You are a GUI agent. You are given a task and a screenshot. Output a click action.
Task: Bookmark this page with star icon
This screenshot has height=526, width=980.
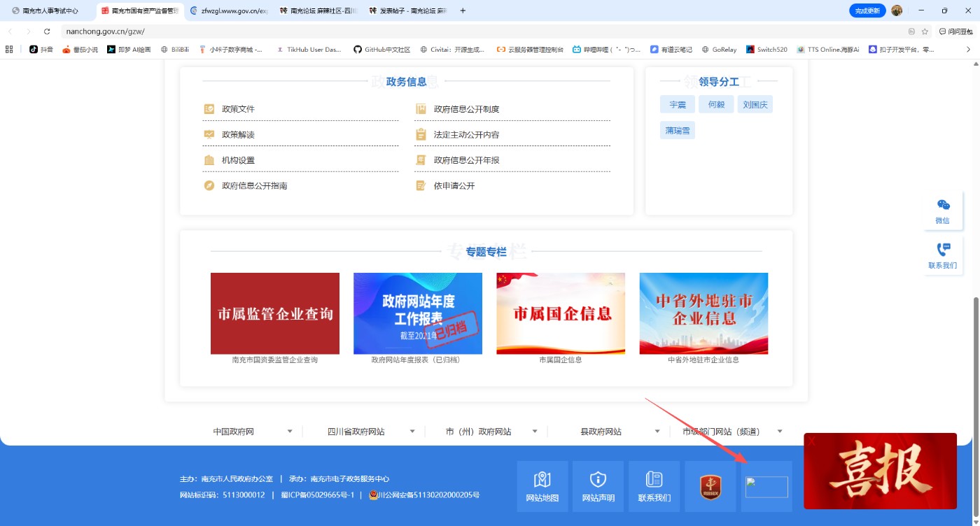tap(925, 31)
